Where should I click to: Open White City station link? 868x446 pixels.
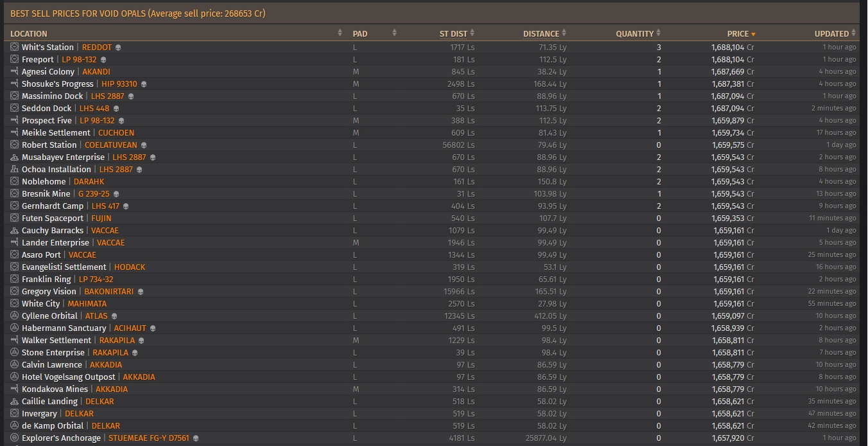point(40,303)
